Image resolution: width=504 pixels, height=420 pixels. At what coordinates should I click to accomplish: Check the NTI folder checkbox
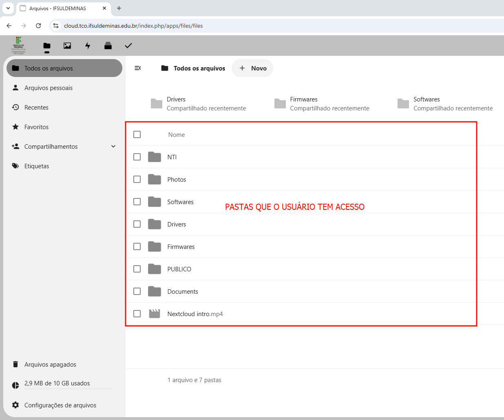(x=137, y=157)
